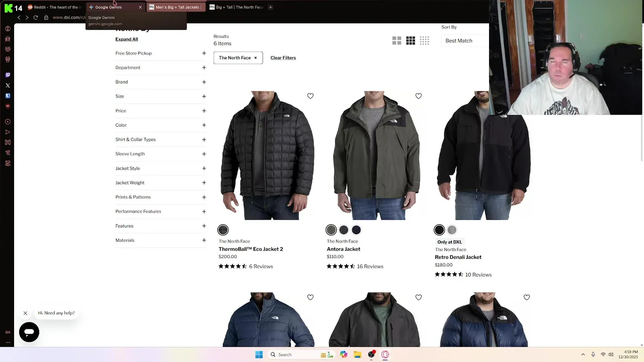Switch to Men's Big + Tall Jackets tab
The width and height of the screenshot is (644, 362).
[176, 7]
